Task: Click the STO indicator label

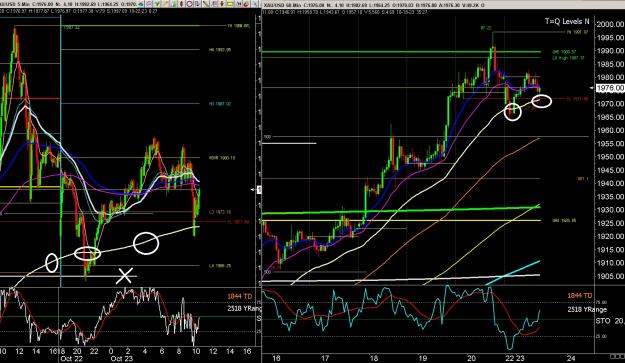Action: 603,321
